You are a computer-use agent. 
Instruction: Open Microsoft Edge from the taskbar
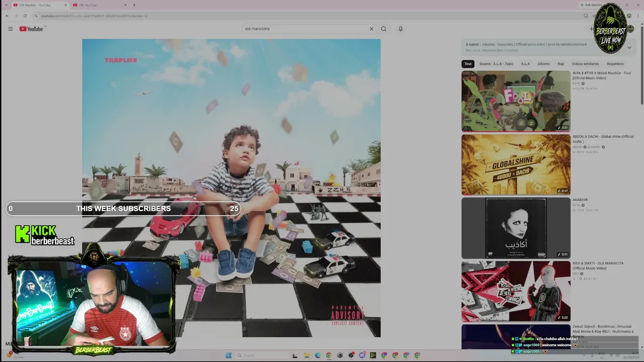point(317,355)
